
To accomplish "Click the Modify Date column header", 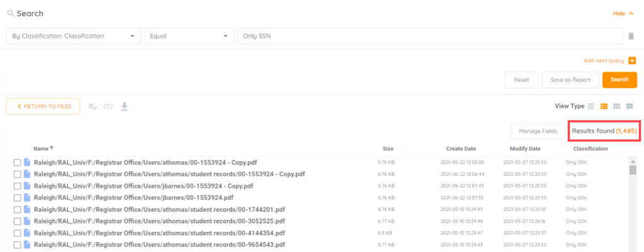I will coord(525,149).
